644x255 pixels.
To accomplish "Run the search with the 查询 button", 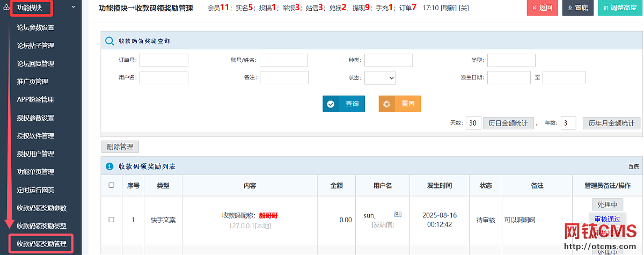I will click(343, 104).
